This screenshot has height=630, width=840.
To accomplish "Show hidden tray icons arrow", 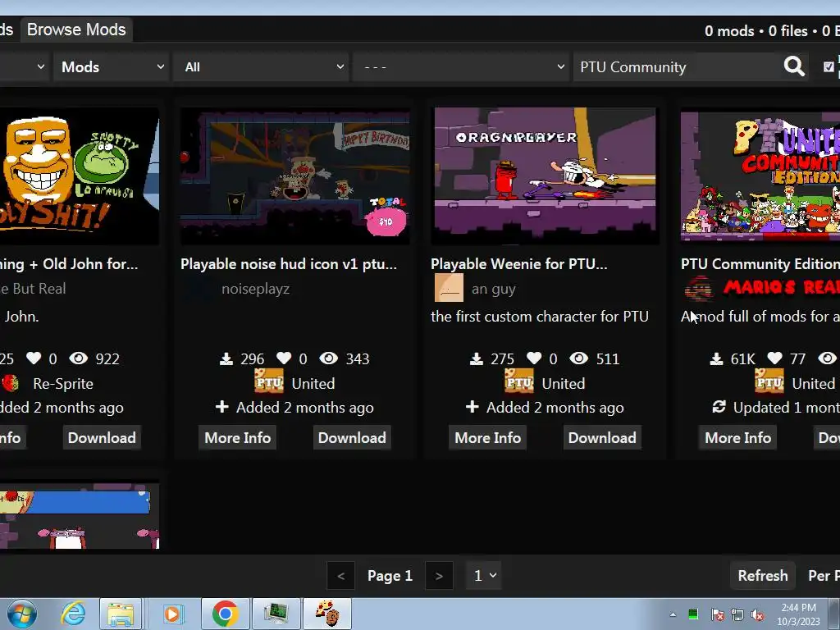I will [x=673, y=615].
